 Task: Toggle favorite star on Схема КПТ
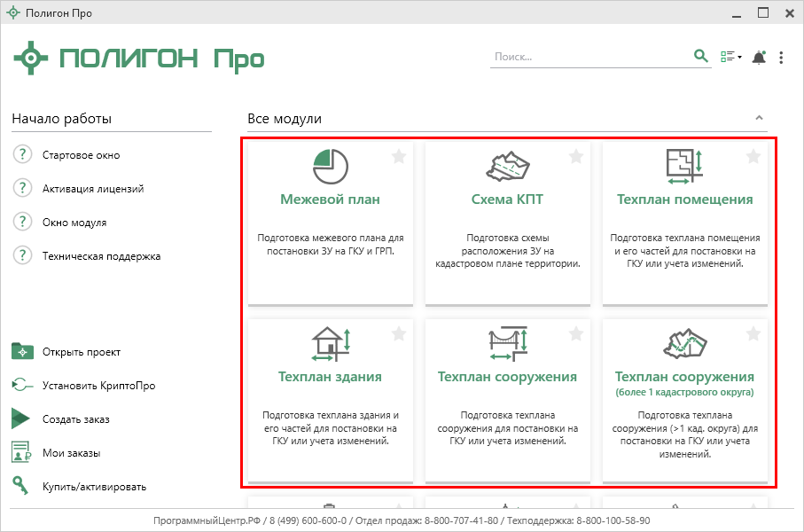pos(576,157)
